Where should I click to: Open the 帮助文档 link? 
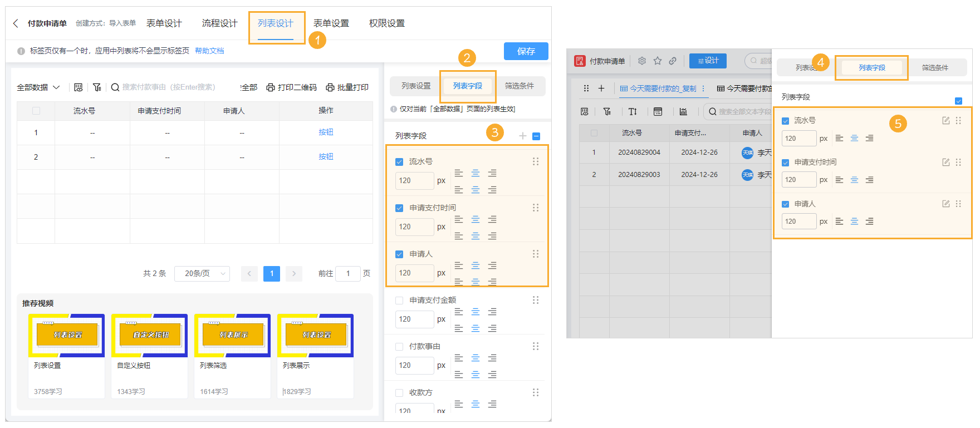(209, 51)
